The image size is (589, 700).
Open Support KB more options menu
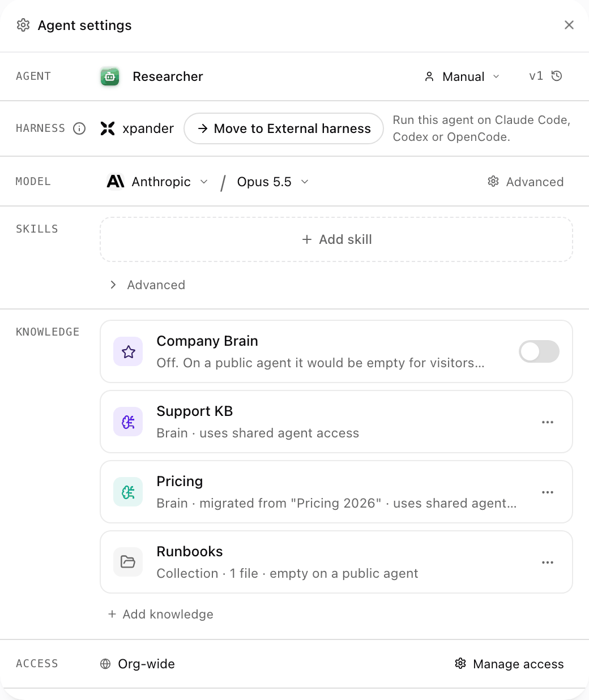548,422
